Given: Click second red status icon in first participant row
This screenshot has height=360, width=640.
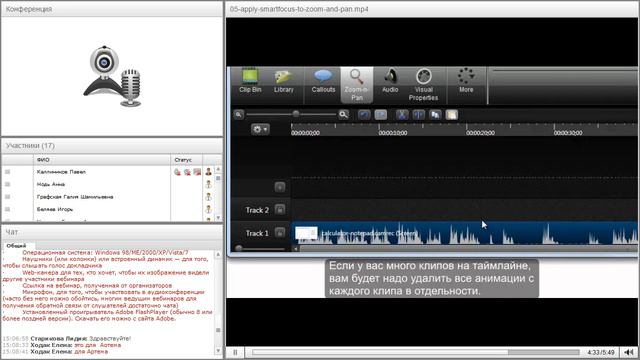Looking at the screenshot, I should 187,172.
